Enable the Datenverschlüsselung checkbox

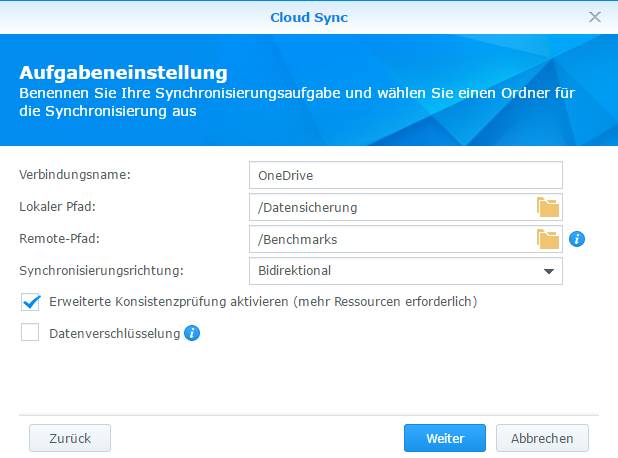click(30, 332)
